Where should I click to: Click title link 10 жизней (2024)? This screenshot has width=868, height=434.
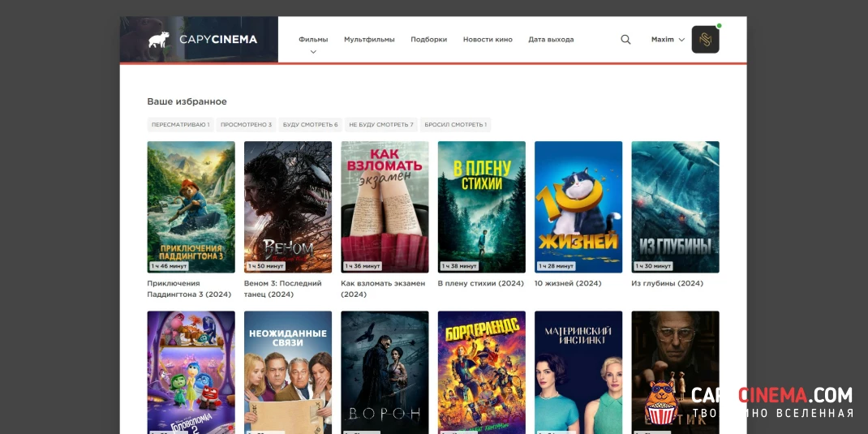(568, 283)
